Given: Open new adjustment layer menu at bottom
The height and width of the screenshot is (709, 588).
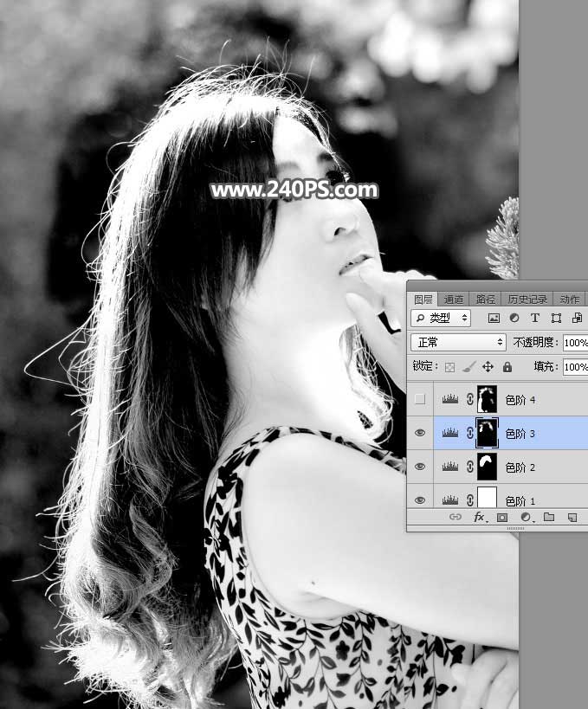Looking at the screenshot, I should [x=525, y=518].
